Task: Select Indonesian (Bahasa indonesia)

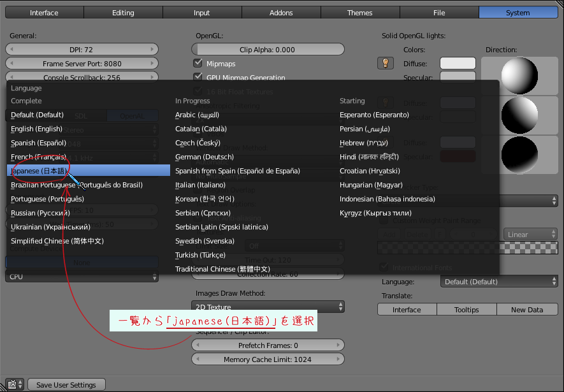Action: (417, 199)
